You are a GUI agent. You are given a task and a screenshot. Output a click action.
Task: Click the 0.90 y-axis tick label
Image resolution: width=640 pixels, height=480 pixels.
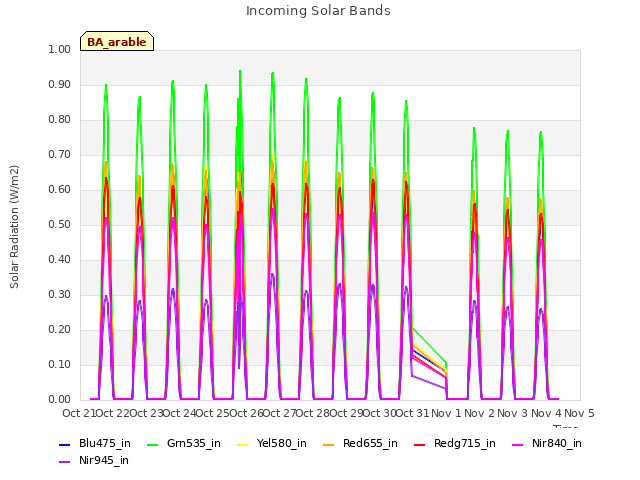[60, 84]
